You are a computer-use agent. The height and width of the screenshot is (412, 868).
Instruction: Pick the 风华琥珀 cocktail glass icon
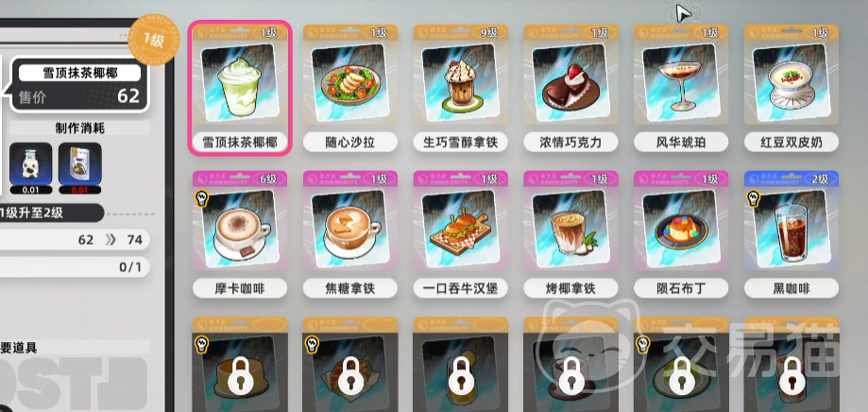(x=681, y=81)
